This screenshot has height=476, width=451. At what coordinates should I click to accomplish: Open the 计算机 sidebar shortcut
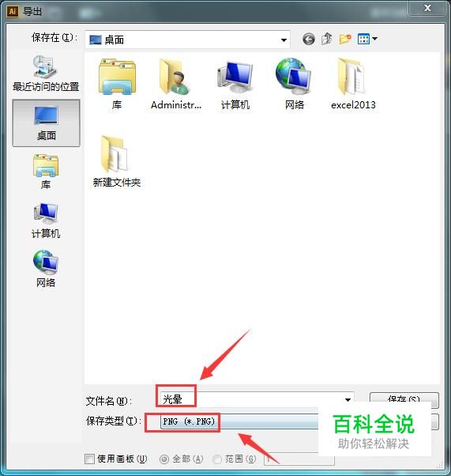[46, 221]
